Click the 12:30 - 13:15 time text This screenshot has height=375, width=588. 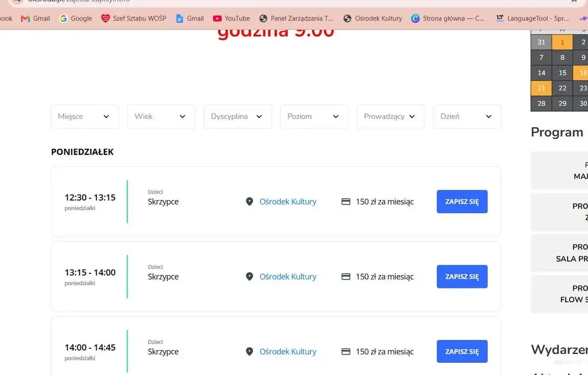[90, 197]
